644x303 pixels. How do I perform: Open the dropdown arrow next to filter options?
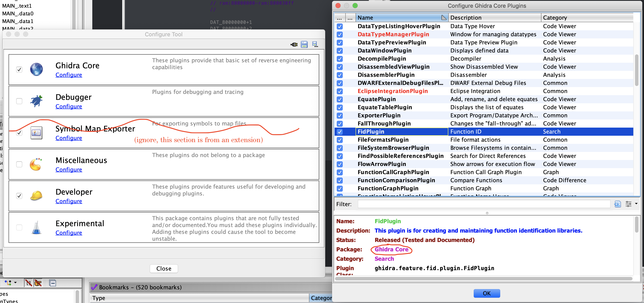click(636, 204)
